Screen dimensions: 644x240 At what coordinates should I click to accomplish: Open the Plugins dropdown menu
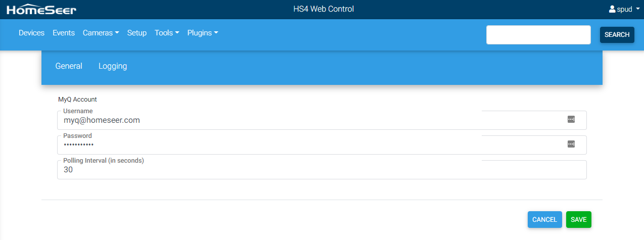(203, 33)
